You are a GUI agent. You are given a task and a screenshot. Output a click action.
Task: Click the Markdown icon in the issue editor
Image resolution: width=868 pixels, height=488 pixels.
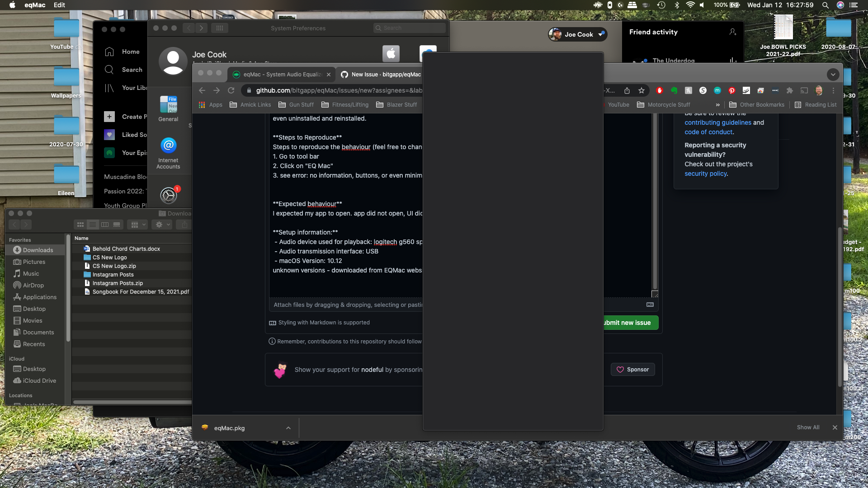[x=650, y=305]
